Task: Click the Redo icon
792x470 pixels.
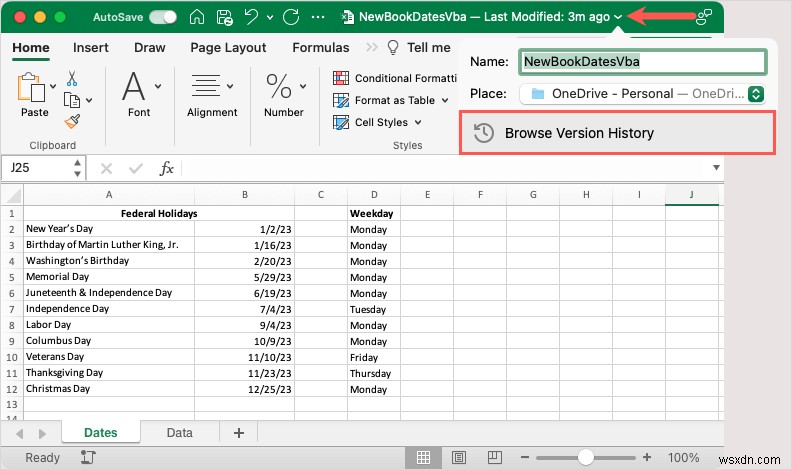Action: click(x=291, y=17)
